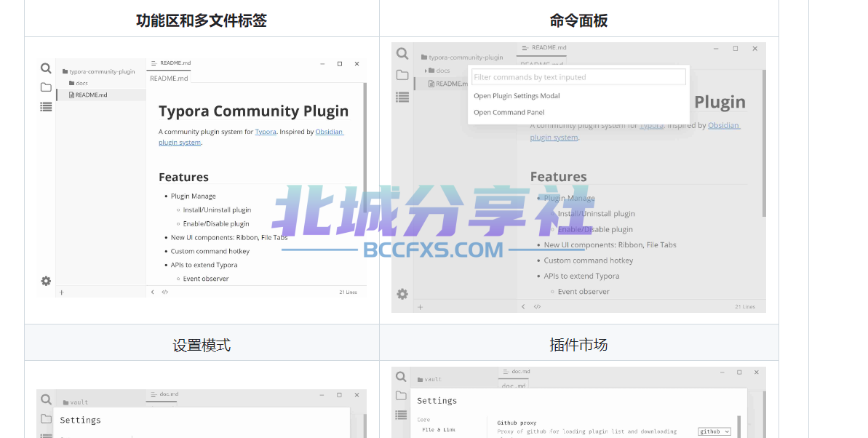Click the plus icon in the 功能区和多文件标签 screenshot
This screenshot has height=438, width=868.
click(x=61, y=292)
